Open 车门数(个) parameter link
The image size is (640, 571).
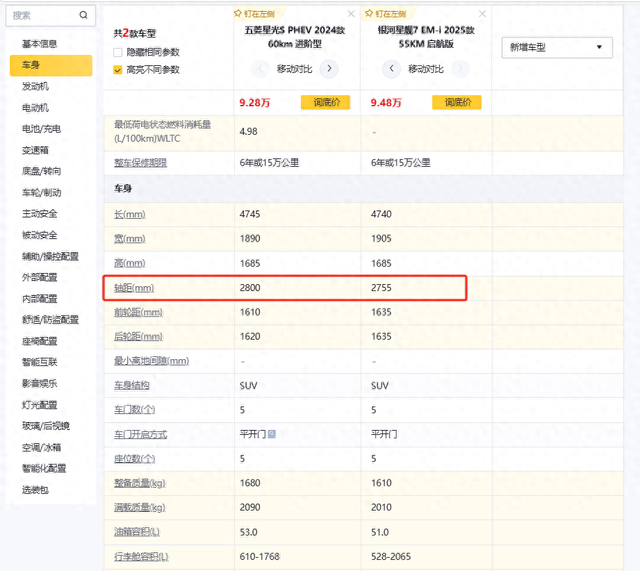tap(135, 409)
